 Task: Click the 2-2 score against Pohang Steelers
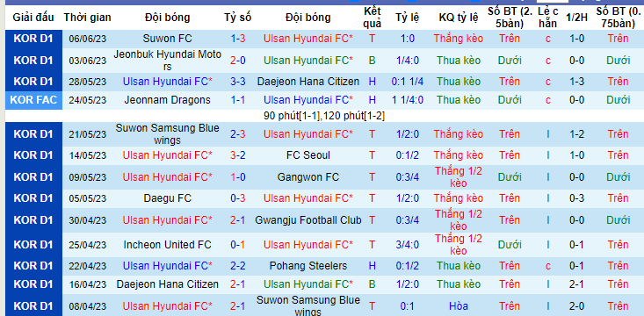[x=238, y=266]
